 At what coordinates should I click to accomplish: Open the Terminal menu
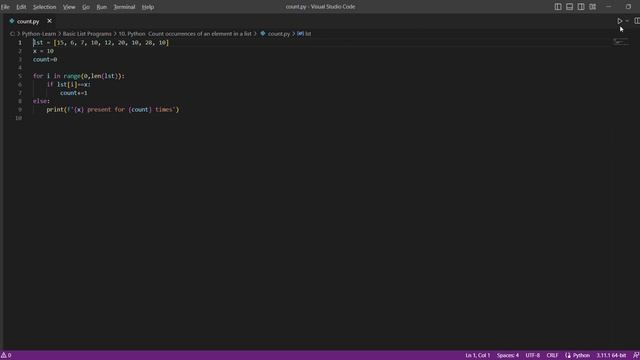[x=124, y=7]
